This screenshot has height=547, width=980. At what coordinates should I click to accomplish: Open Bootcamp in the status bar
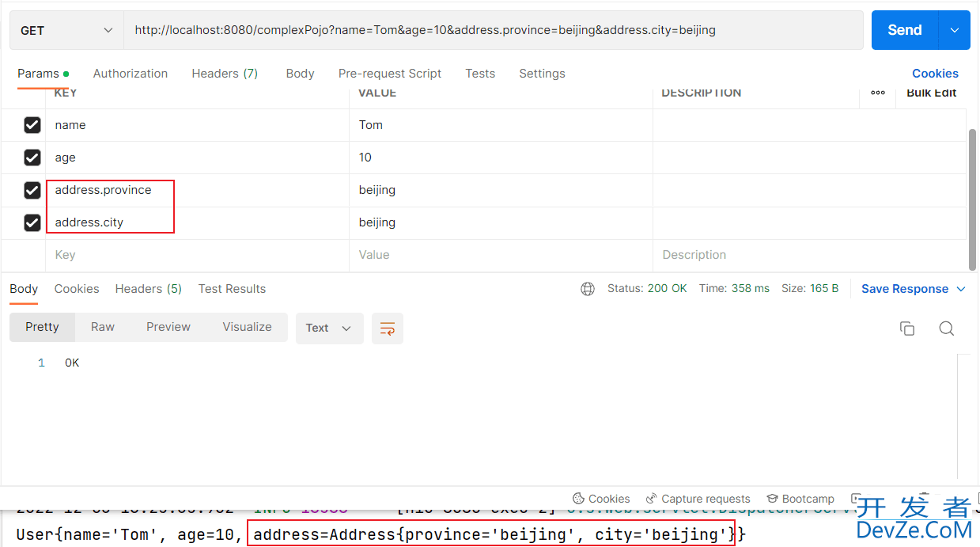pos(800,499)
